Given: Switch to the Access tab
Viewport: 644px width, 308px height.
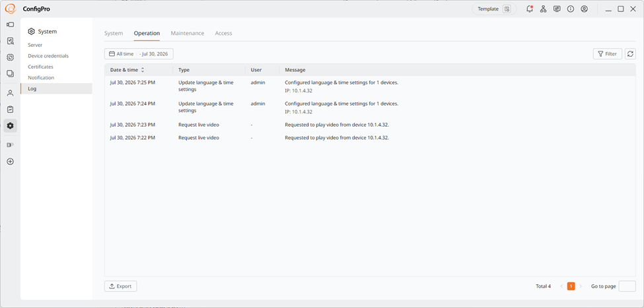Looking at the screenshot, I should click(x=223, y=33).
